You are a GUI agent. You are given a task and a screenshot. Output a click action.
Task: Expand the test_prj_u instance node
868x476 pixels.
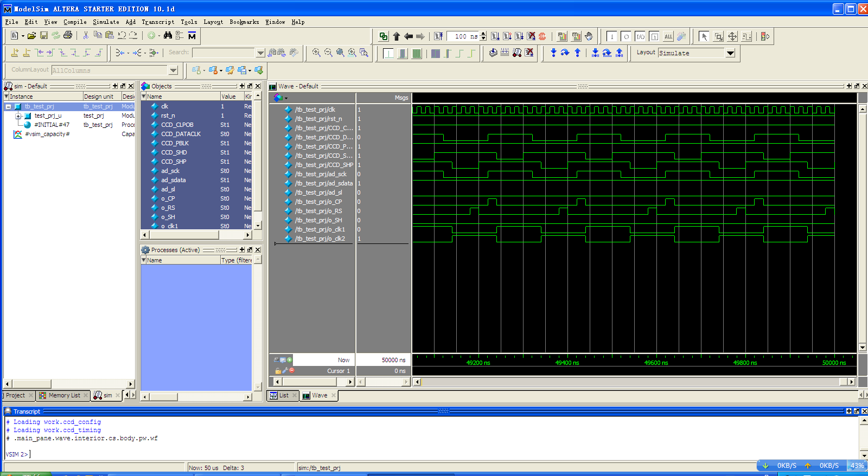pos(18,116)
